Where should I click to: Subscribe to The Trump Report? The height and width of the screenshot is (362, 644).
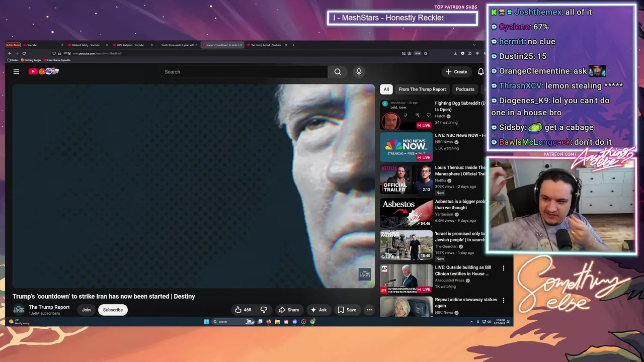click(x=113, y=310)
